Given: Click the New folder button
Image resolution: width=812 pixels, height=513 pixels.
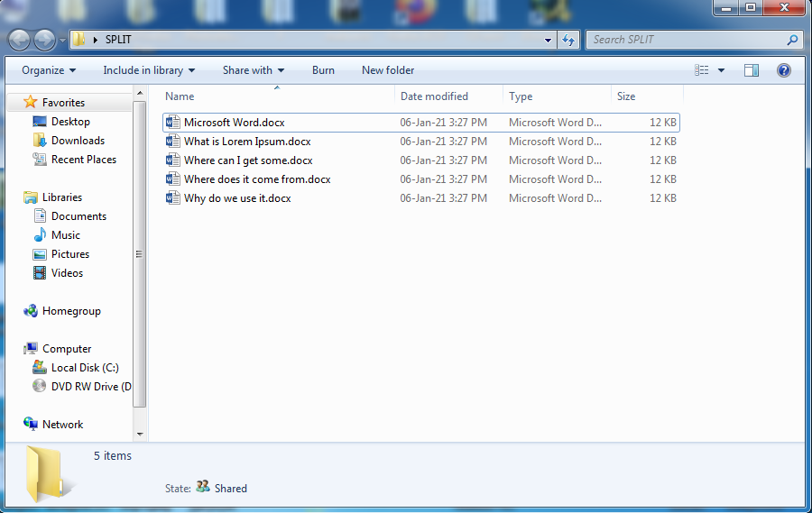Looking at the screenshot, I should [388, 70].
